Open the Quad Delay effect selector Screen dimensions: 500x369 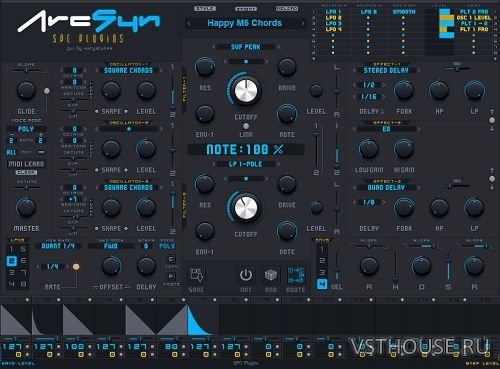pos(386,187)
